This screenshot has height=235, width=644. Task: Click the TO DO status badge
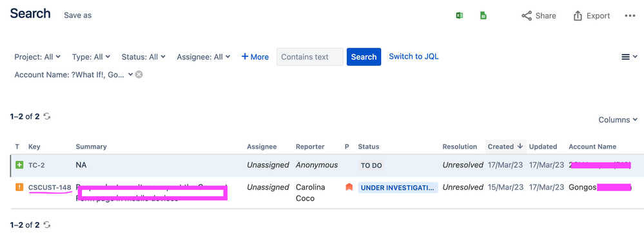pos(371,165)
